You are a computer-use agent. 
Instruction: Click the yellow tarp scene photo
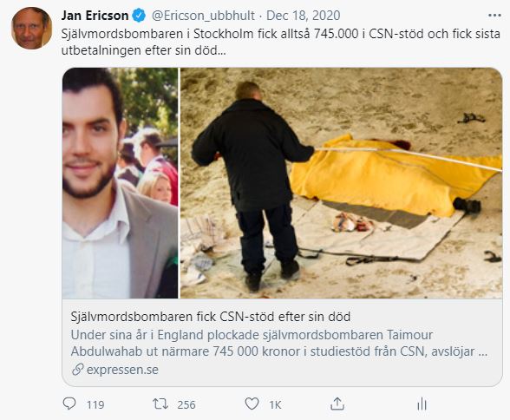point(341,183)
